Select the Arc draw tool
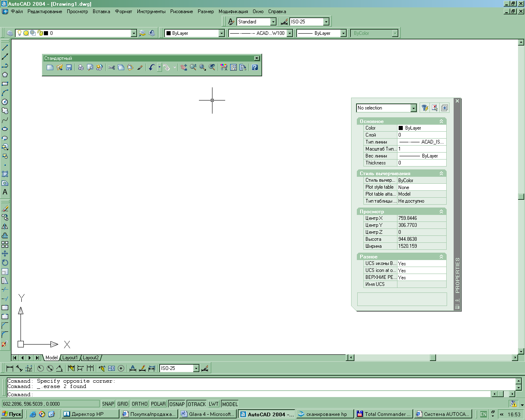 click(5, 93)
